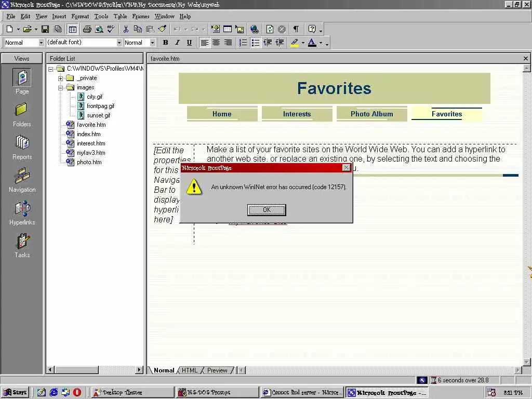Toggle Align Left

point(204,43)
